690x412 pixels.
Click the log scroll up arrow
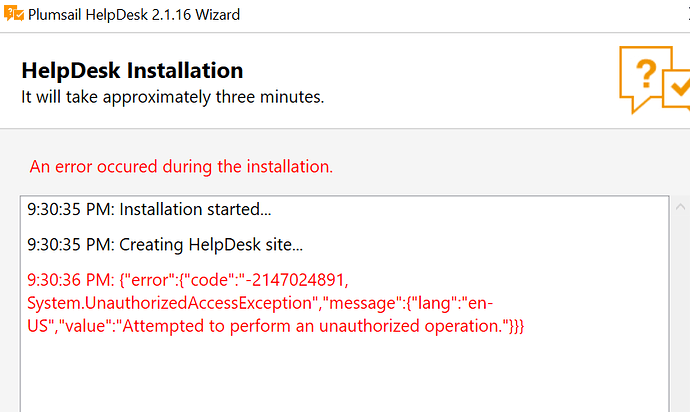tap(680, 207)
